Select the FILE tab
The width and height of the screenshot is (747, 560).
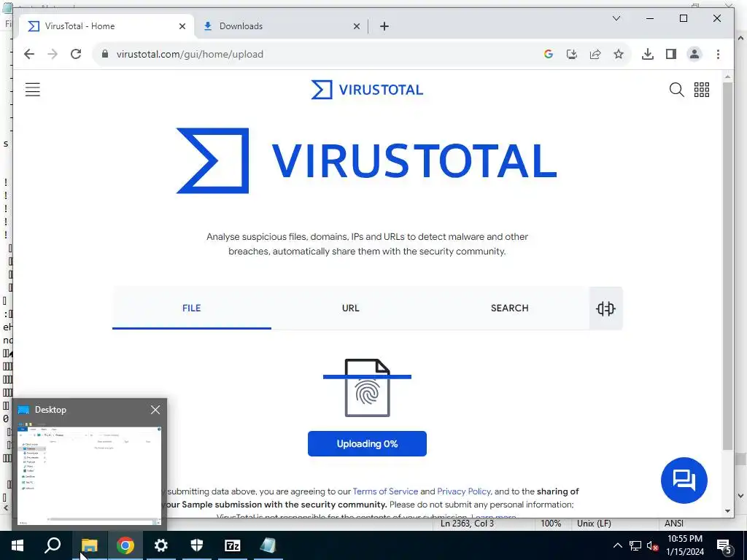click(192, 308)
